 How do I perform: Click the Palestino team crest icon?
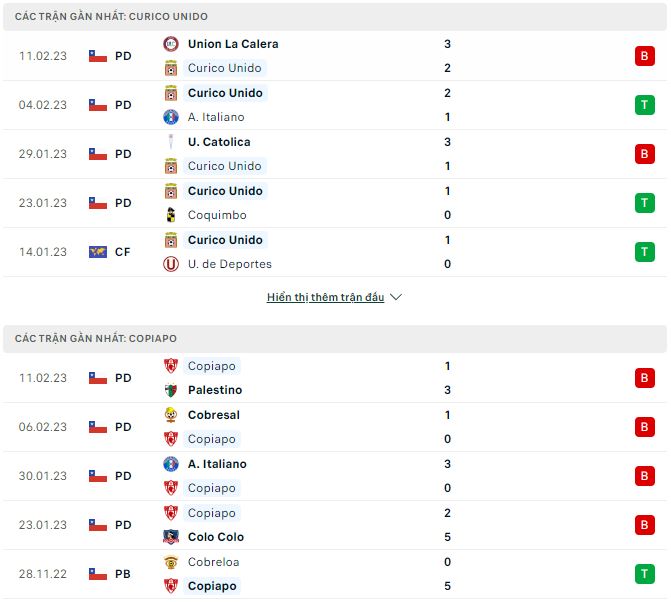click(171, 390)
